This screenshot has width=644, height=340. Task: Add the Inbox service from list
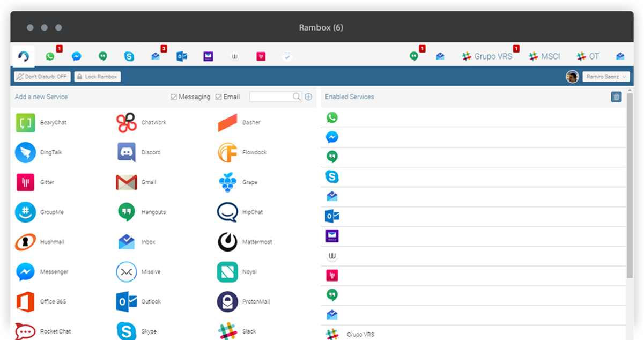point(136,242)
